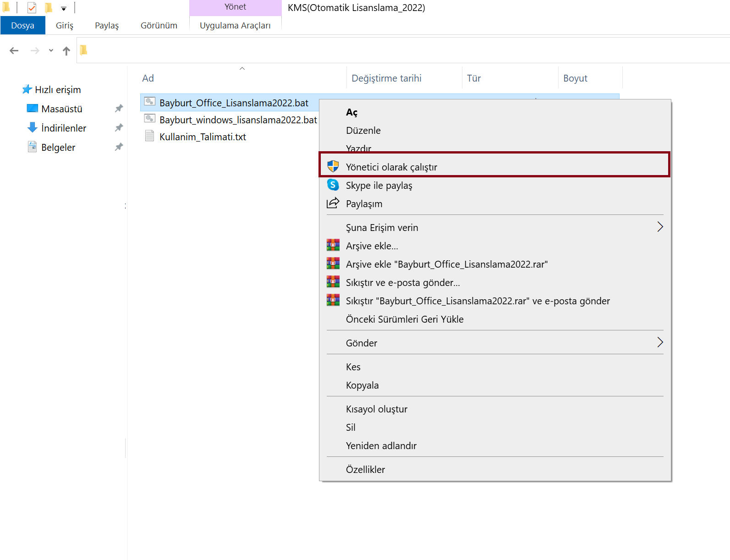Click the Paylaşım share arrow icon
Viewport: 730px width, 560px height.
tap(333, 203)
